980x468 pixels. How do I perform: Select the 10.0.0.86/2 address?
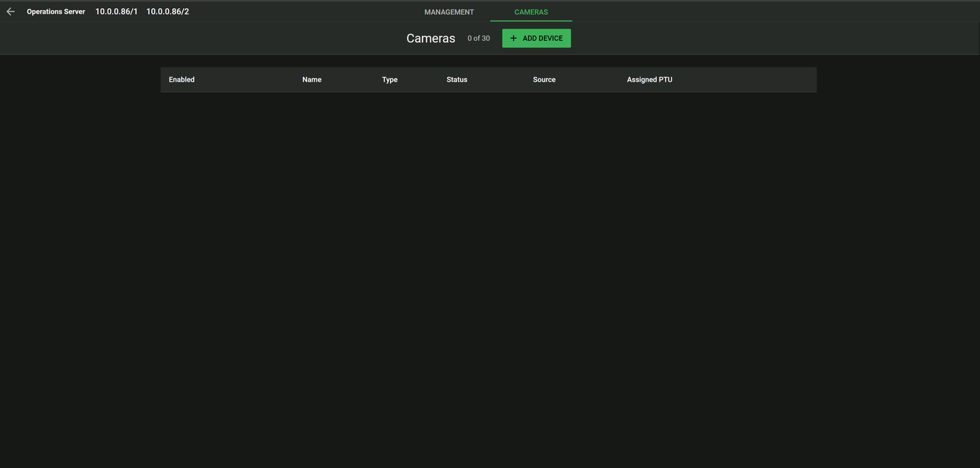[x=167, y=12]
